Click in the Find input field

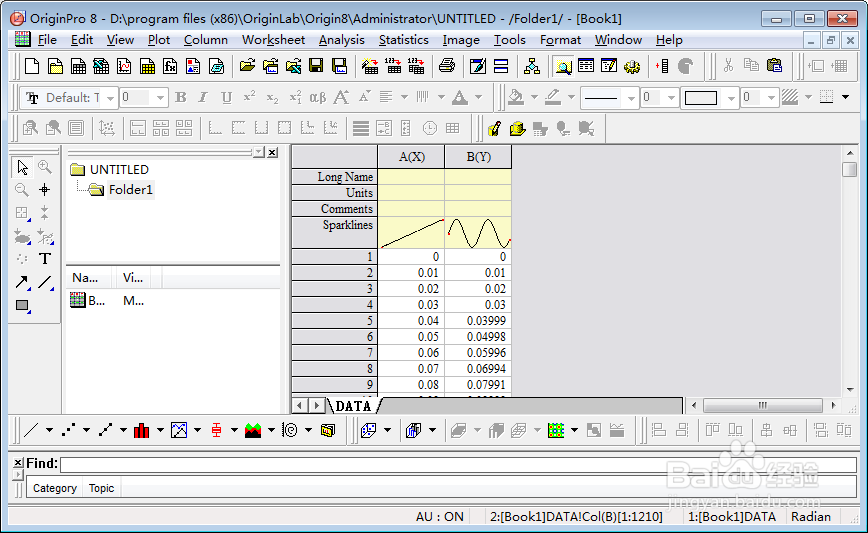458,464
